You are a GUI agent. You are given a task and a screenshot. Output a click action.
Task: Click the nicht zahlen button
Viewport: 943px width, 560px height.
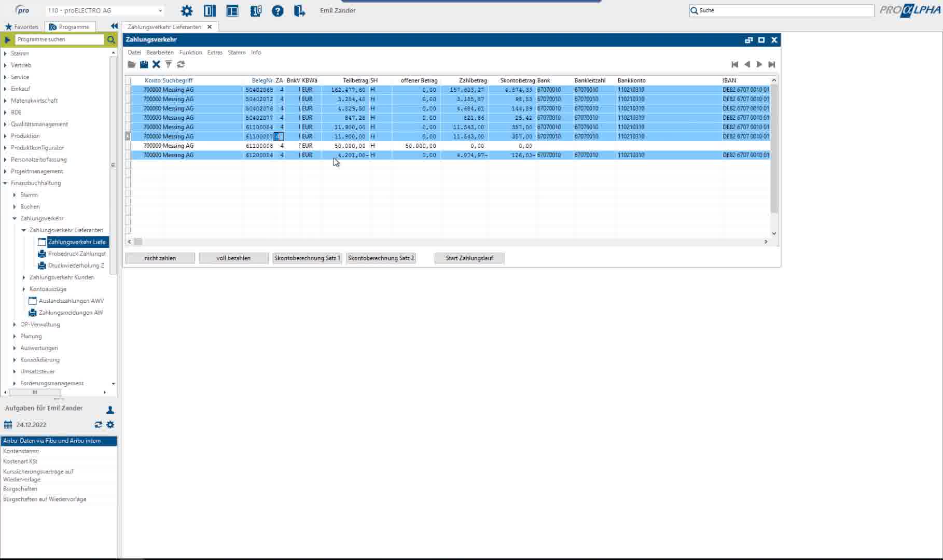coord(160,258)
